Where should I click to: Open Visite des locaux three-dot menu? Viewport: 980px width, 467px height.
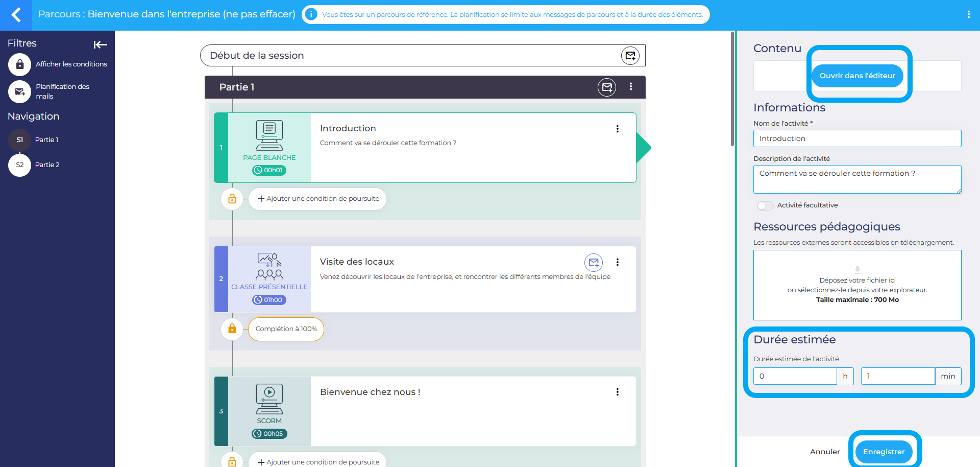click(x=617, y=262)
